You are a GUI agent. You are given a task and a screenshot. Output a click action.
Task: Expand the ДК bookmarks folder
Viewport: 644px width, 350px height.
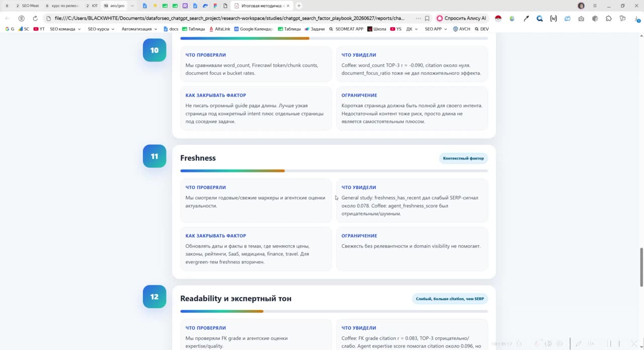[412, 29]
